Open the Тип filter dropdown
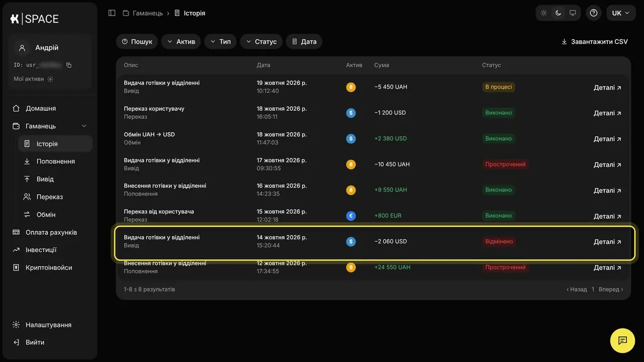Screen dimensions: 644x362 point(220,42)
